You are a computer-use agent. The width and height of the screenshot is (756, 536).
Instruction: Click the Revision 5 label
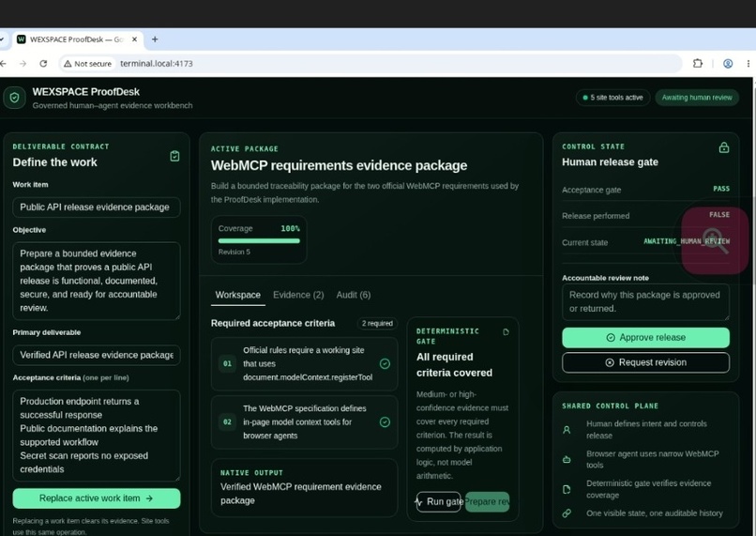click(x=234, y=253)
